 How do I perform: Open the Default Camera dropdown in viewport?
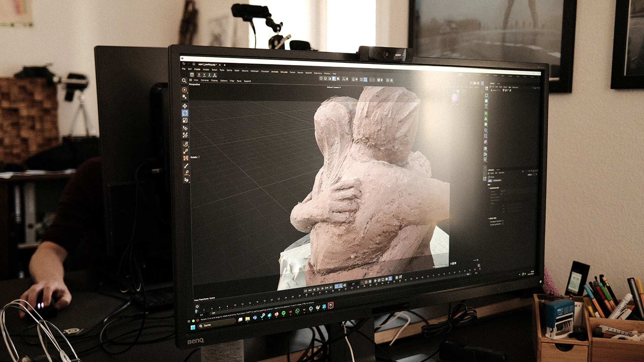(x=334, y=87)
